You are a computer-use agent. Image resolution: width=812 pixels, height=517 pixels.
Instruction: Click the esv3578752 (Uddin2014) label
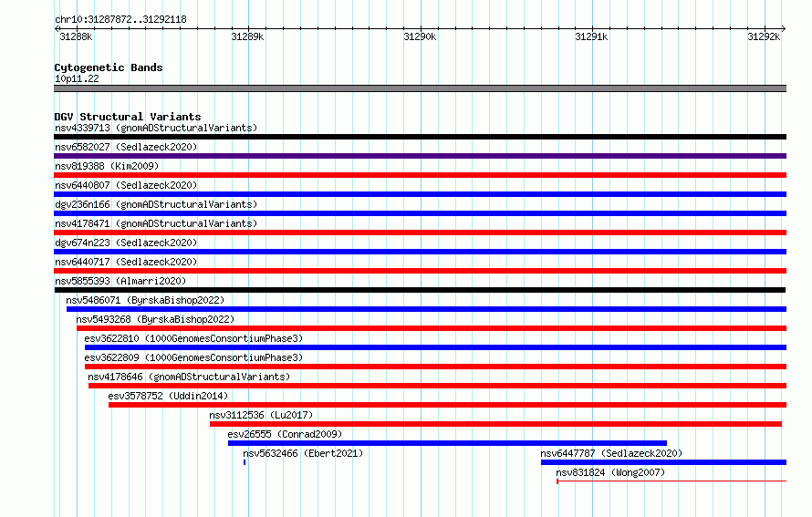tap(168, 396)
